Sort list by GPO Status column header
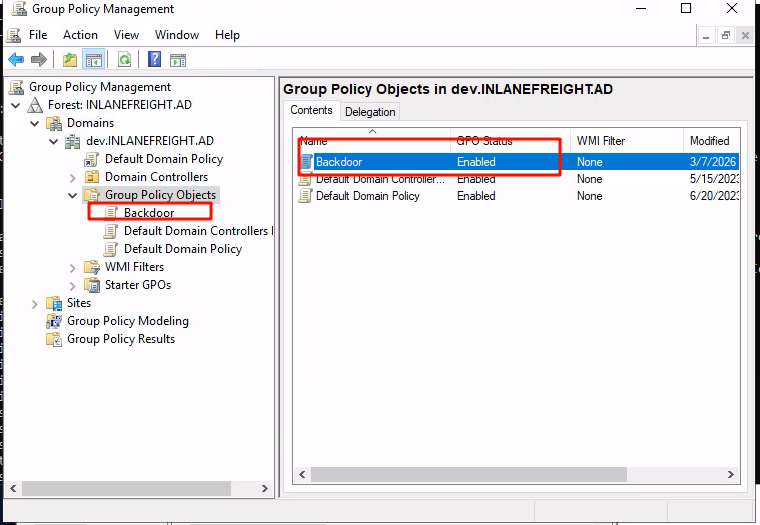This screenshot has width=760, height=525. click(x=484, y=141)
